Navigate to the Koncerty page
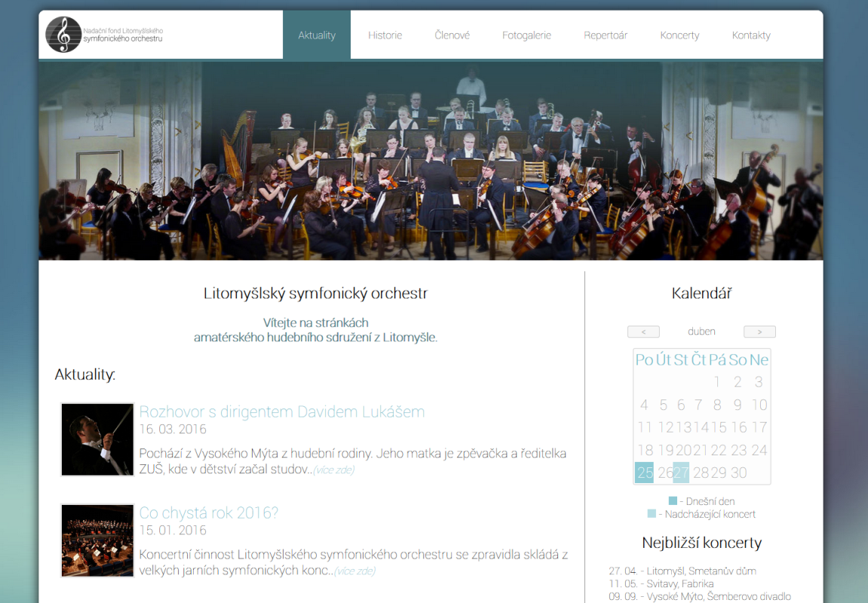Image resolution: width=868 pixels, height=603 pixels. 679,35
